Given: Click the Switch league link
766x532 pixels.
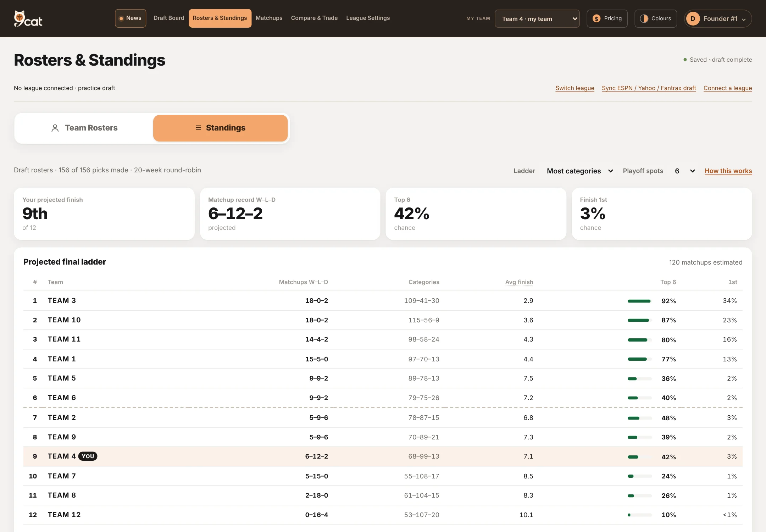Looking at the screenshot, I should pos(574,88).
